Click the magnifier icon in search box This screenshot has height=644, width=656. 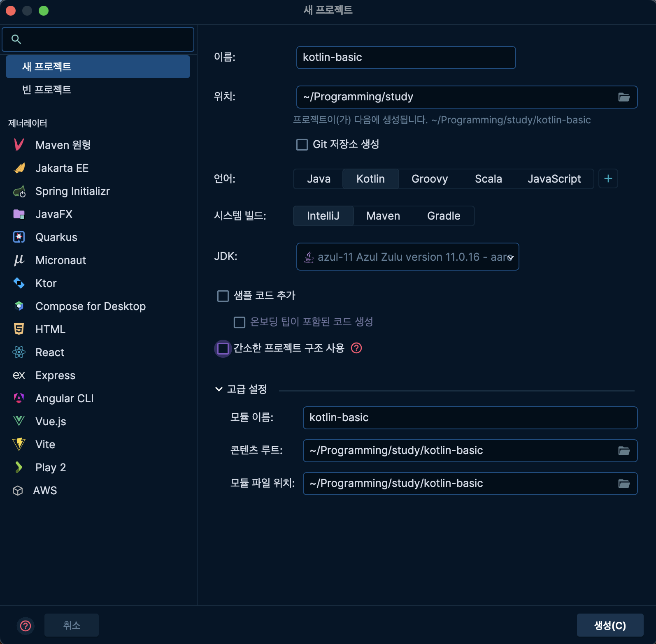pos(16,39)
